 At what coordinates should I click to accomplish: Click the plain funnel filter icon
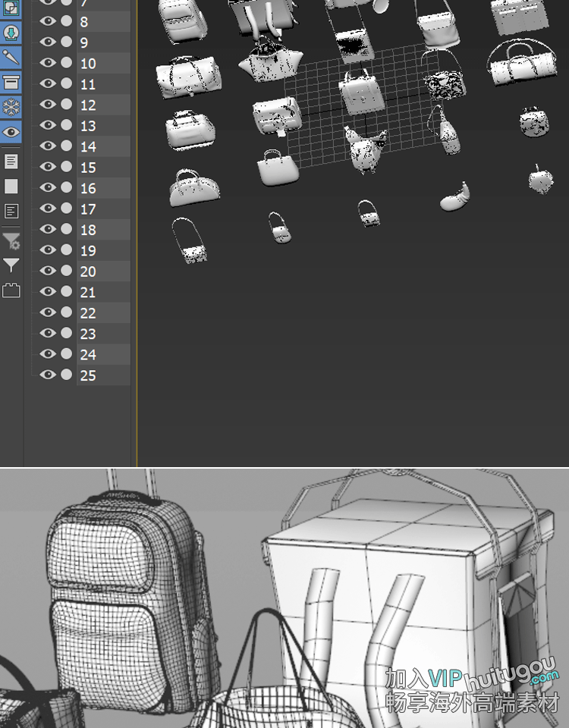11,265
